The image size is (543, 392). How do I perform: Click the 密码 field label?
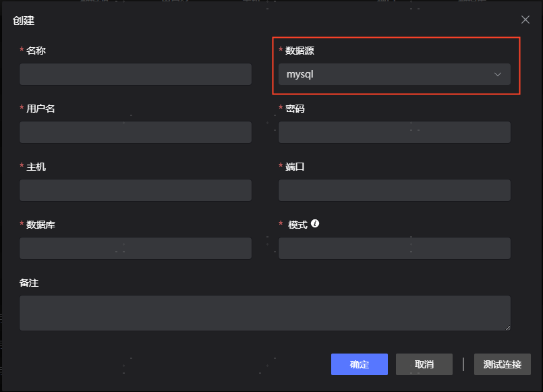pos(295,109)
